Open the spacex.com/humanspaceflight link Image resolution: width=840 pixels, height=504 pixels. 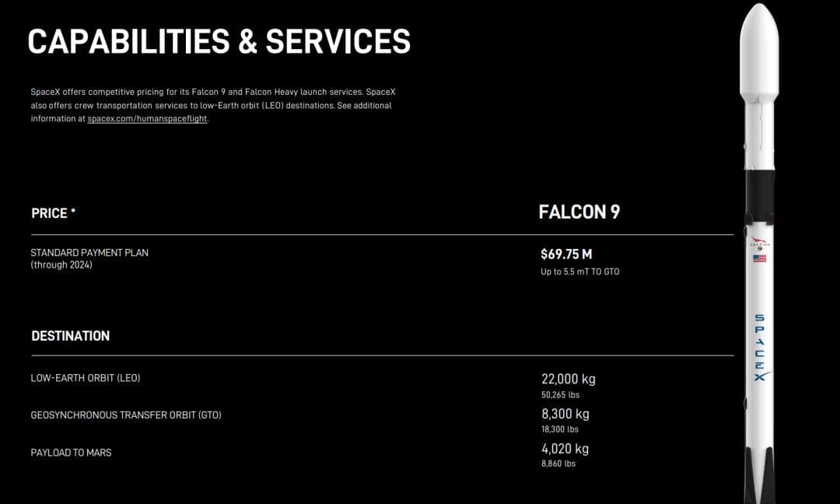point(147,119)
